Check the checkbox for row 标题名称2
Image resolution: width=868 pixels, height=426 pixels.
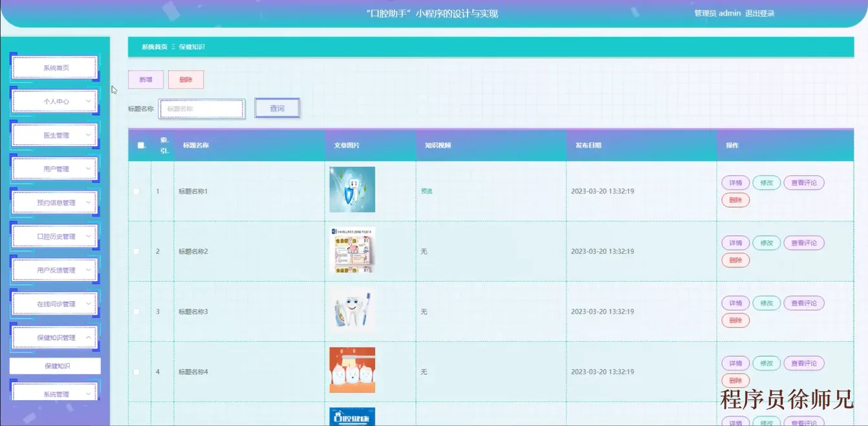136,251
